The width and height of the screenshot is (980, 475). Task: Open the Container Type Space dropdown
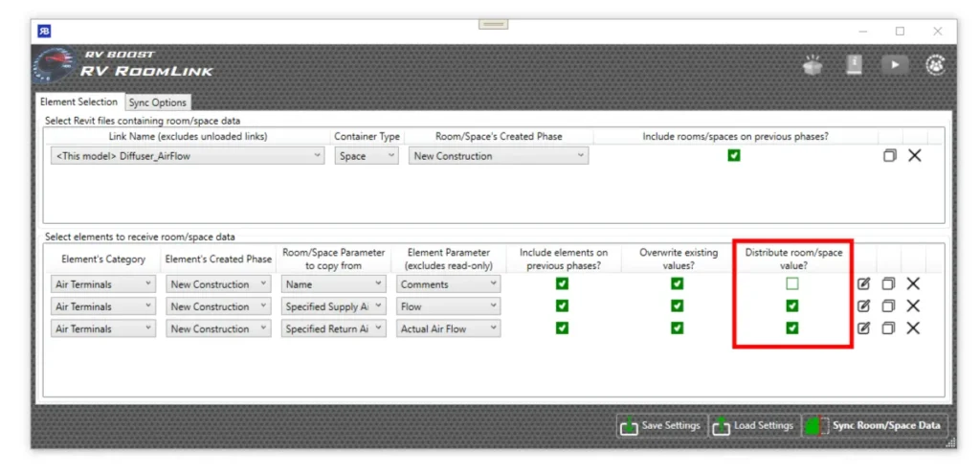(x=367, y=156)
